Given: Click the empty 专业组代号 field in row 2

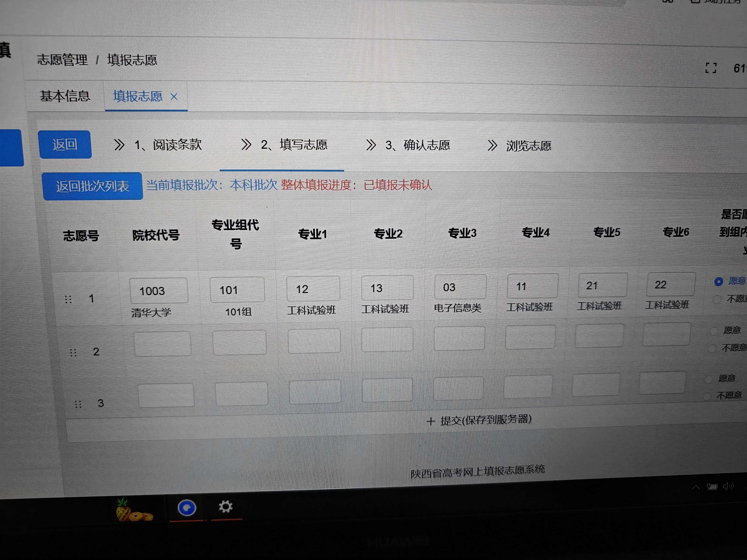Looking at the screenshot, I should tap(239, 343).
